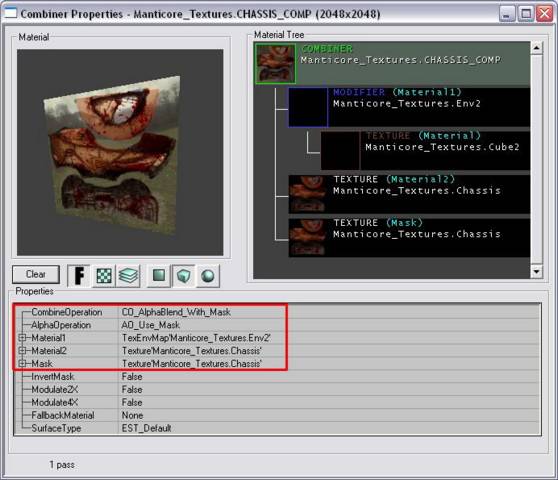Click the Modulate4X False value

[x=132, y=402]
